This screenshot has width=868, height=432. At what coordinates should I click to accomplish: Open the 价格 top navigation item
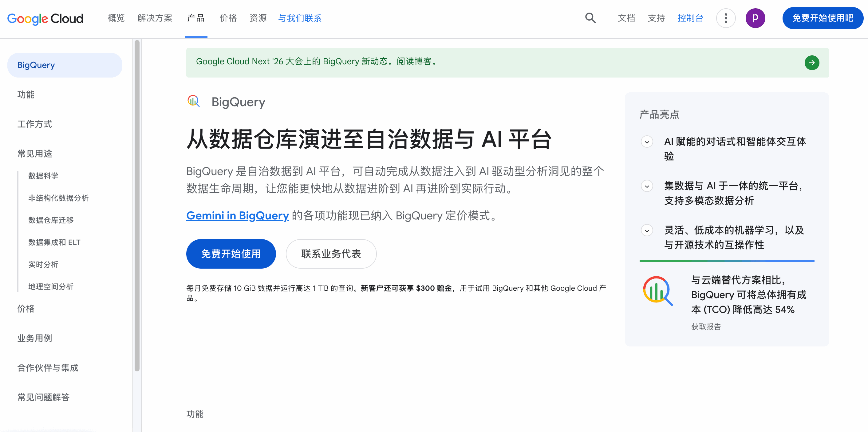point(228,18)
